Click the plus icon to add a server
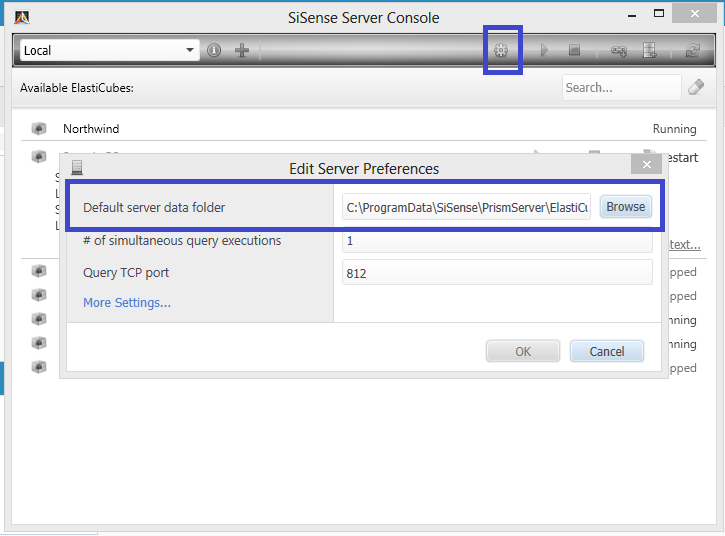The height and width of the screenshot is (536, 725). click(x=242, y=50)
